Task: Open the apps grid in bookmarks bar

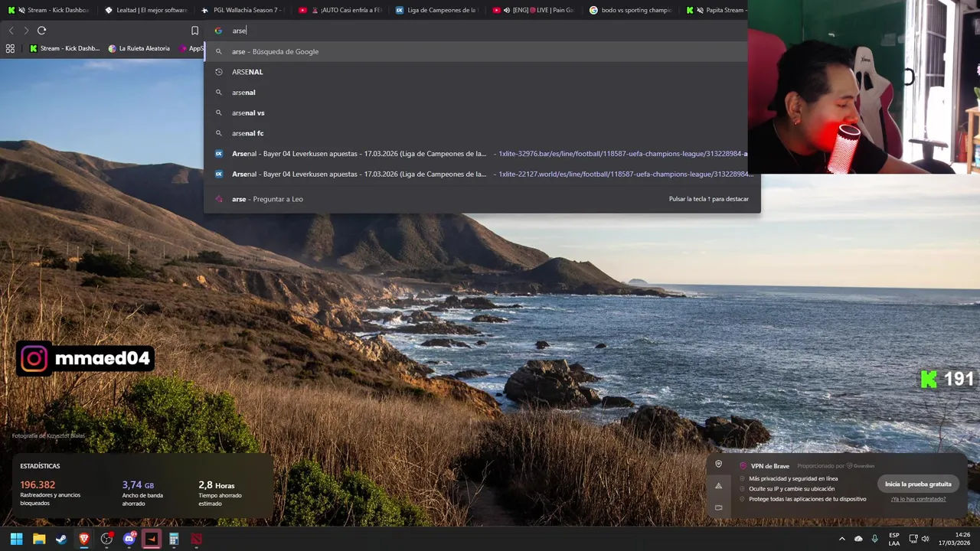Action: [x=10, y=48]
